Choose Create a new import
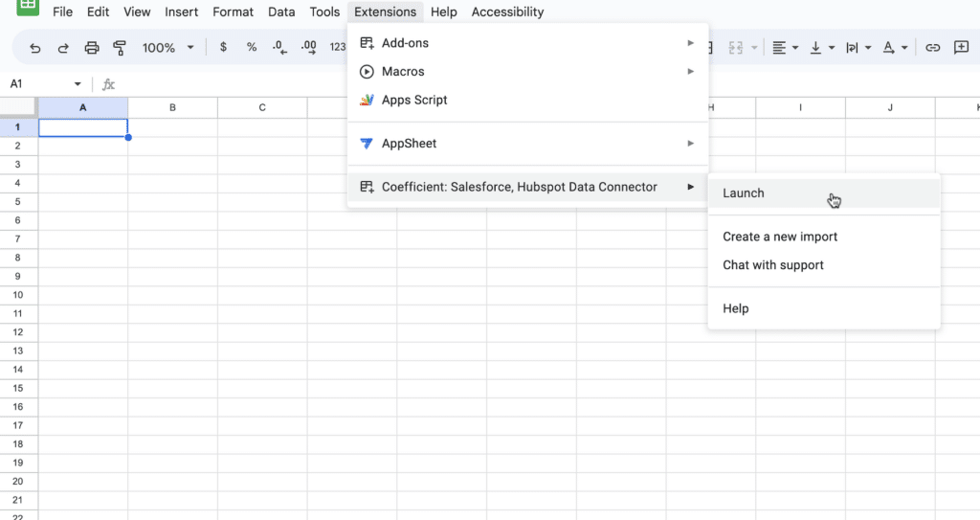This screenshot has height=520, width=980. [x=824, y=237]
